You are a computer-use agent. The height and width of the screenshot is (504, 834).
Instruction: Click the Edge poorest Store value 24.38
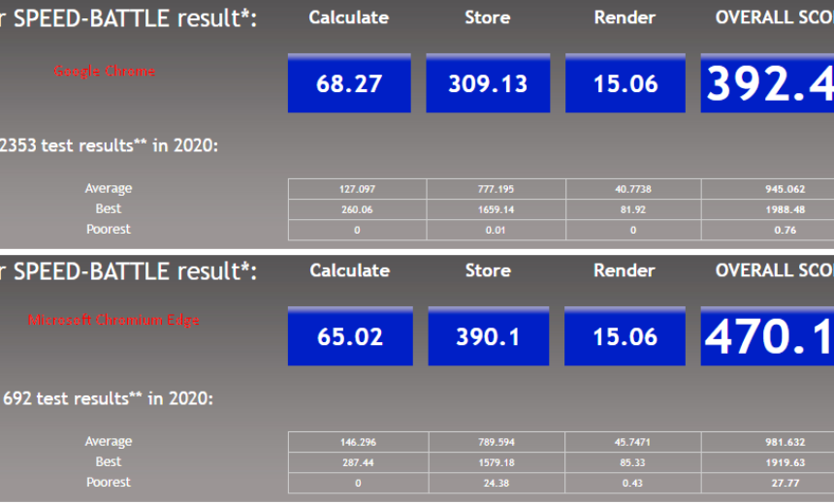coord(496,483)
